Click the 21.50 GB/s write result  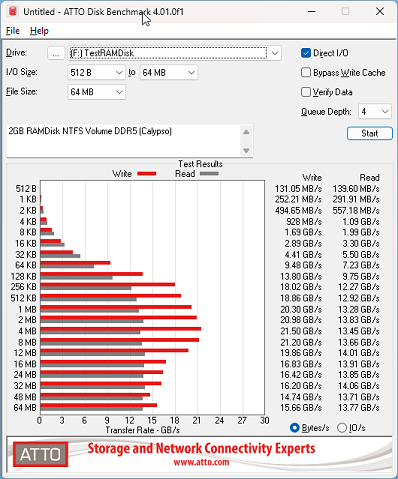coord(301,331)
